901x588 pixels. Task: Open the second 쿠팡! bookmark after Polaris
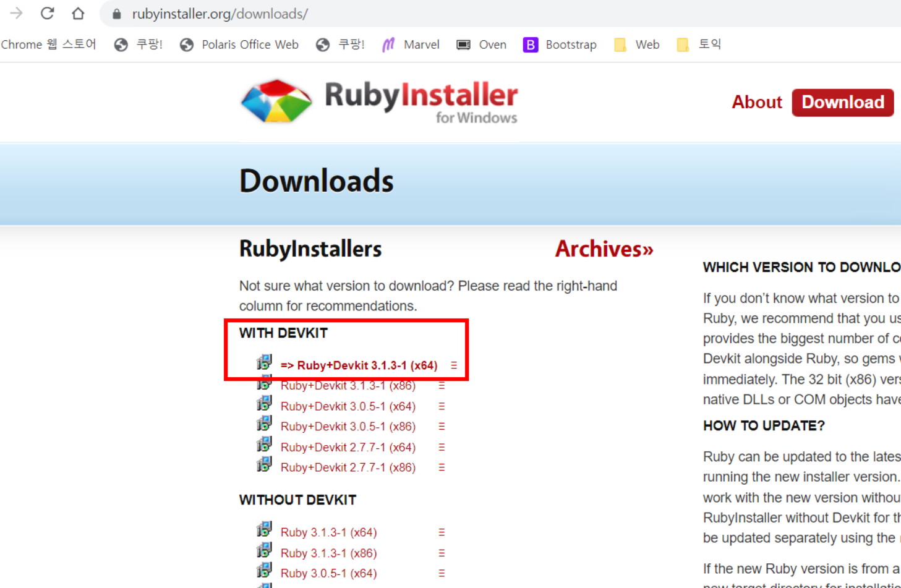[340, 45]
